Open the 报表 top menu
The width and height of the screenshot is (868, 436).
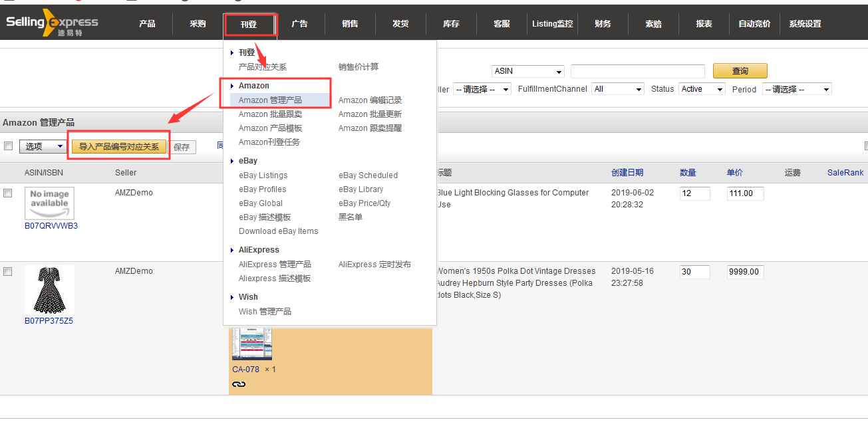click(704, 24)
